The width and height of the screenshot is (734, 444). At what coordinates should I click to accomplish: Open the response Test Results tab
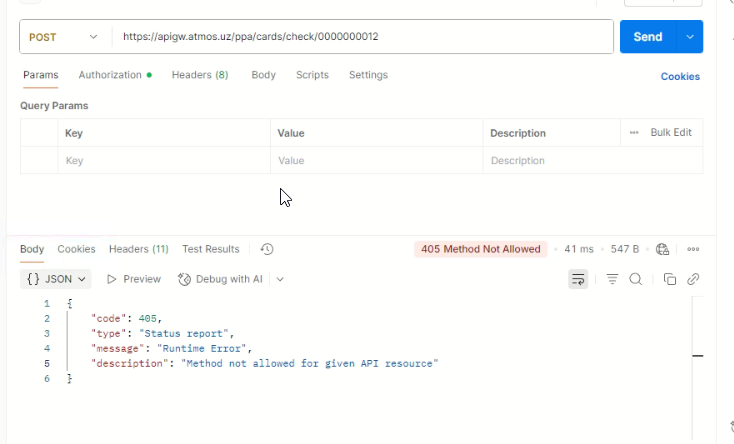point(210,249)
